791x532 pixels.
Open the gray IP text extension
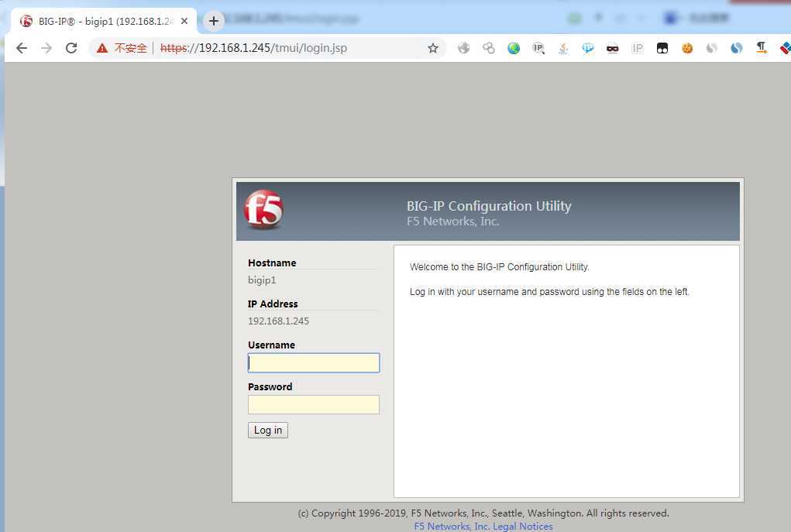pos(637,48)
